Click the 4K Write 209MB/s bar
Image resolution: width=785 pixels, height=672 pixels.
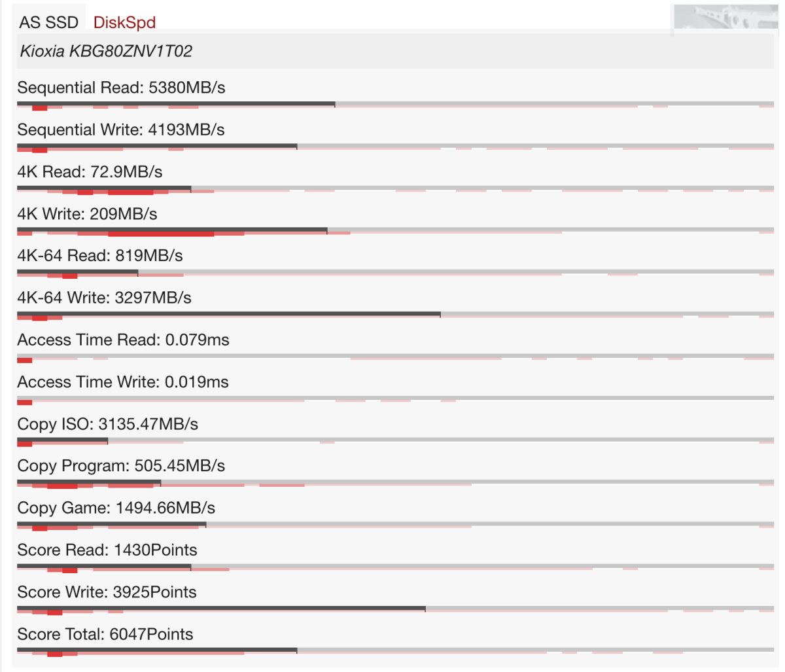172,230
